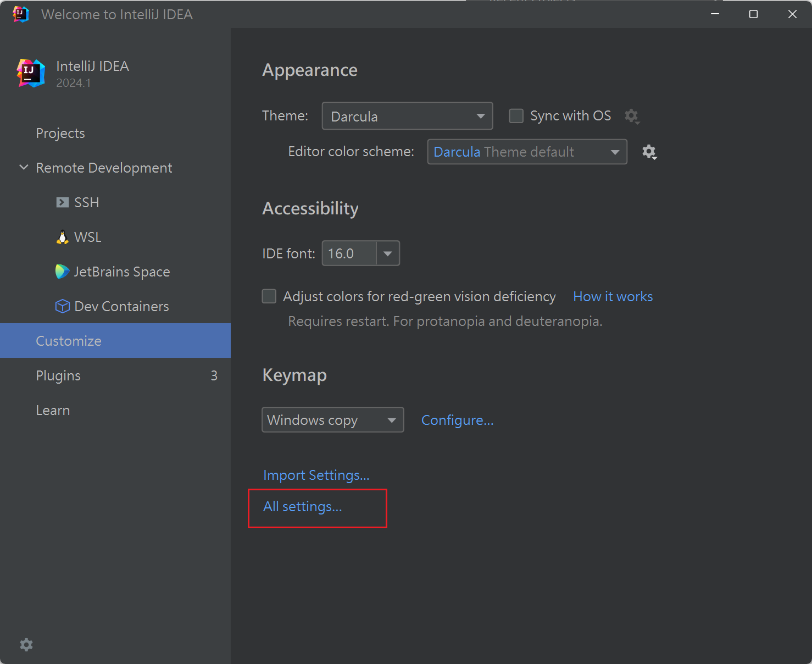Click the WSL penguin icon
Image resolution: width=812 pixels, height=664 pixels.
coord(63,237)
